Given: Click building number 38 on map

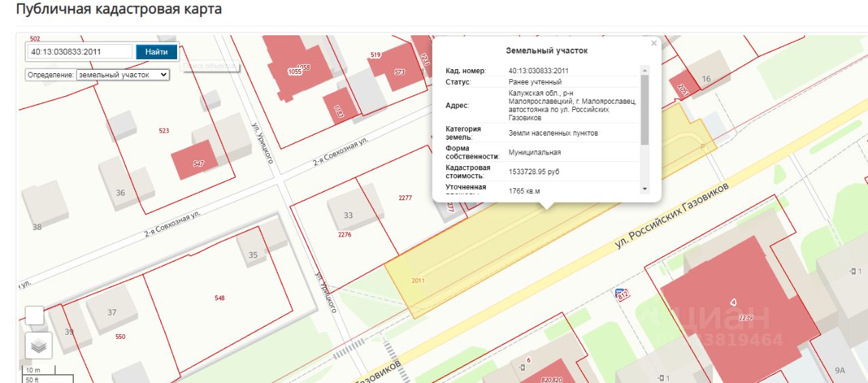Looking at the screenshot, I should [37, 227].
